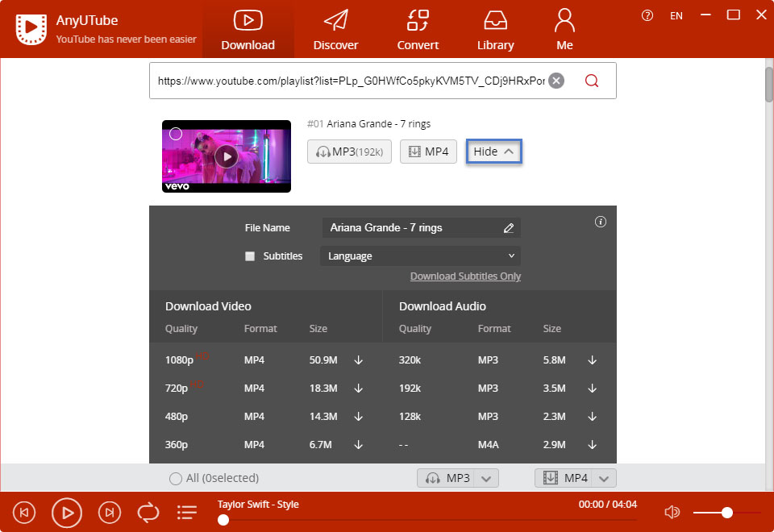Expand the bottom MP4 quality dropdown arrow

click(604, 478)
